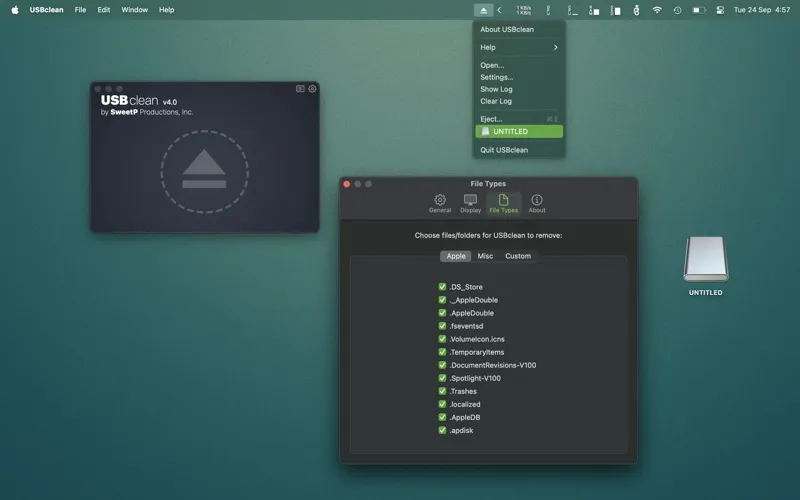Image resolution: width=800 pixels, height=500 pixels.
Task: Open the Help menu in menu bar
Action: click(x=166, y=10)
